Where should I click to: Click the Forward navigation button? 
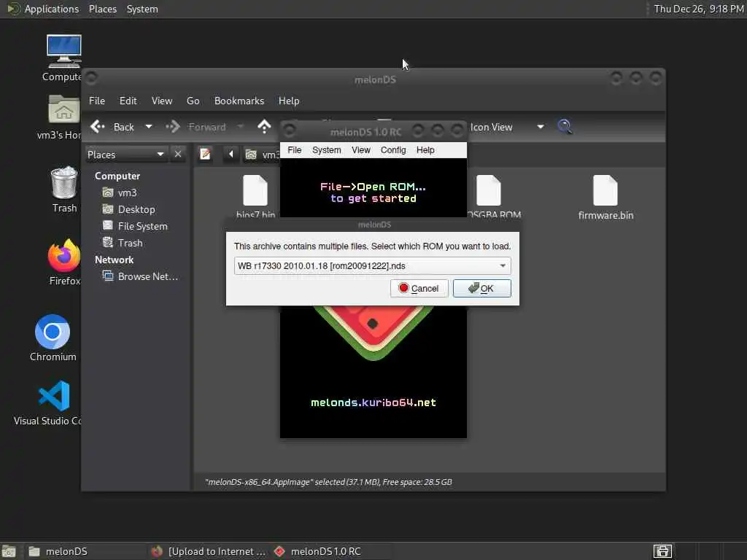click(x=196, y=127)
